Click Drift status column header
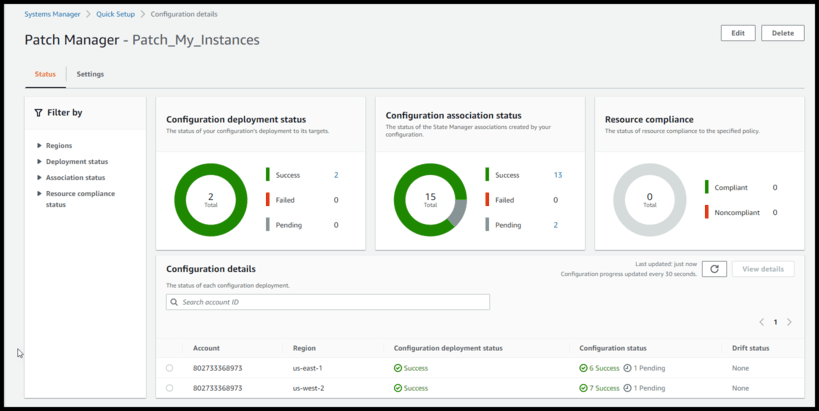This screenshot has width=819, height=411. (751, 348)
